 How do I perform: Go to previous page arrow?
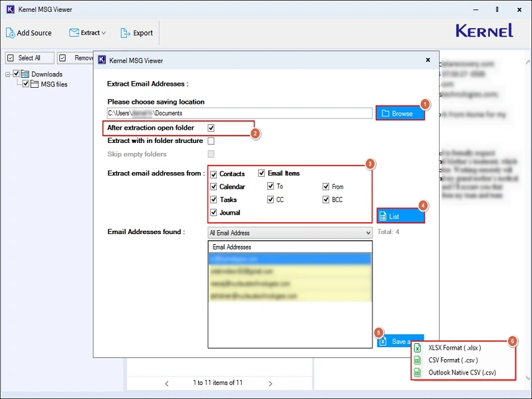[167, 383]
